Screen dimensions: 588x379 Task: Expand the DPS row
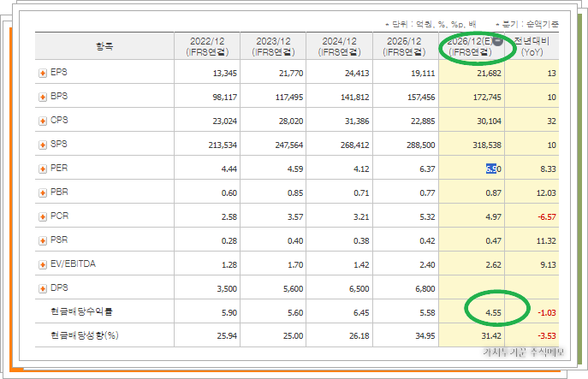43,288
